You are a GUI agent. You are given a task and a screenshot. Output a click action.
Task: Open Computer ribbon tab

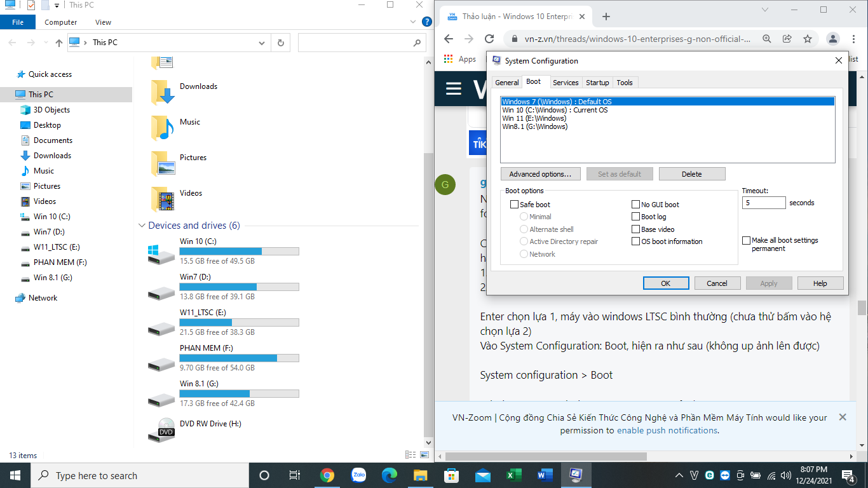tap(61, 22)
